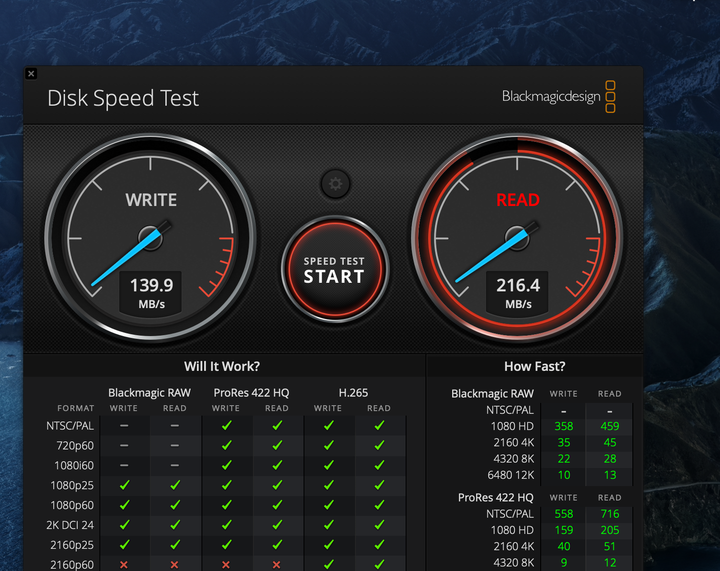This screenshot has height=571, width=720.
Task: Click the Blackmagic RAW read red X for 2160p60
Action: [174, 565]
